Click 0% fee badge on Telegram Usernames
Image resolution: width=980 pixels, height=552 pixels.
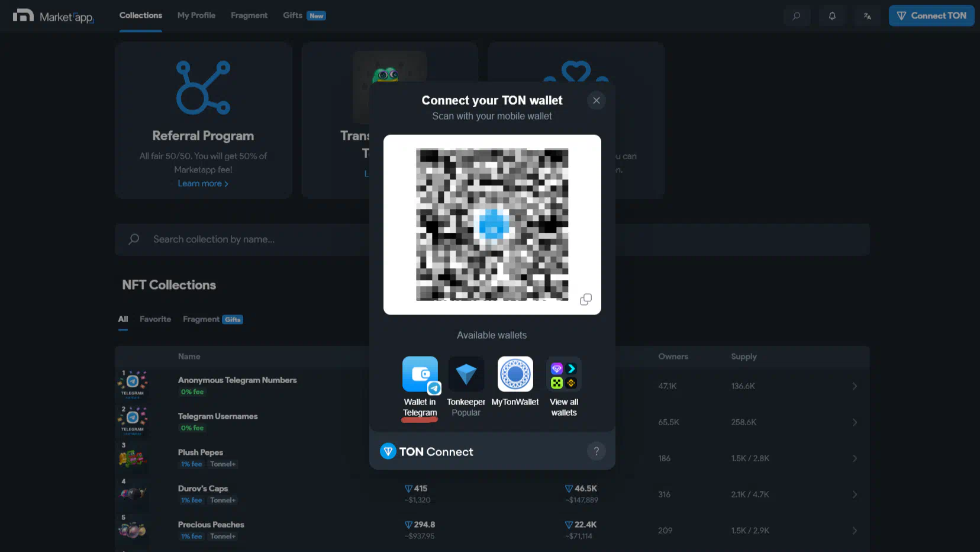coord(192,428)
